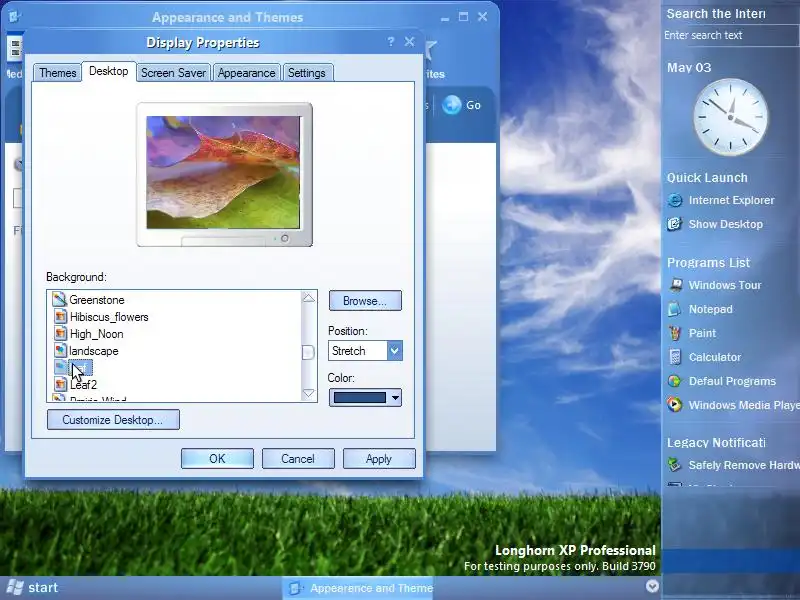Screen dimensions: 800x600
Task: Click the background list scroll up arrow
Action: coord(308,297)
